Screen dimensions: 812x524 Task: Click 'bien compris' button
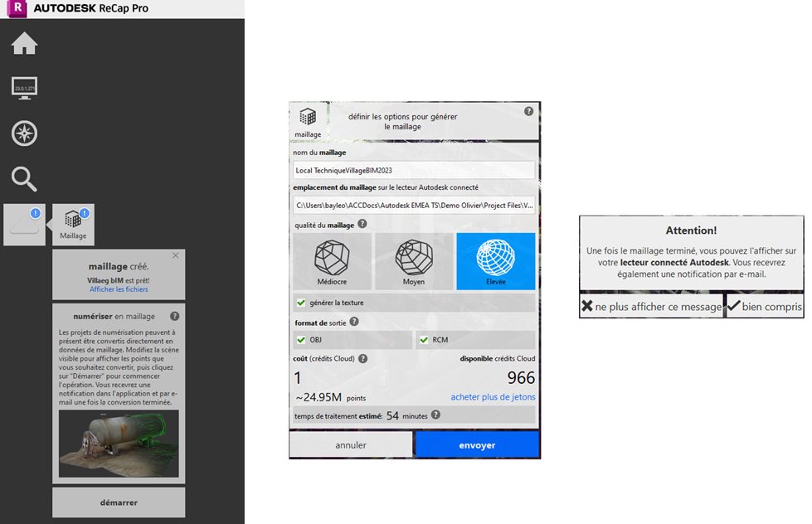765,306
